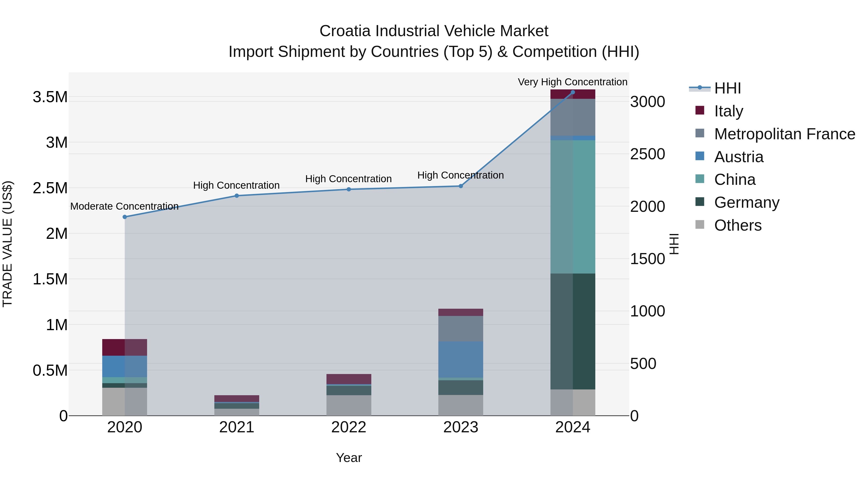Image resolution: width=868 pixels, height=488 pixels.
Task: Click the 2021 Italy bar segment
Action: (237, 398)
